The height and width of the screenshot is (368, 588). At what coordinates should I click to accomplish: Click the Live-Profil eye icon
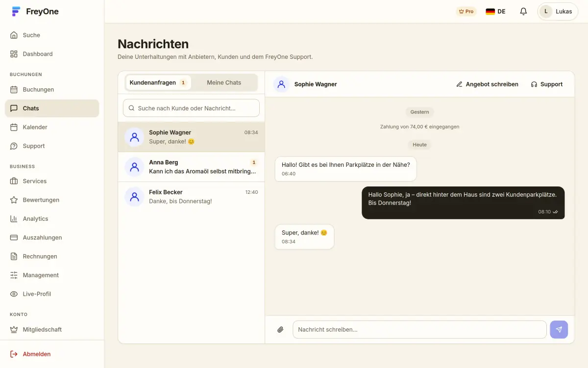point(14,294)
